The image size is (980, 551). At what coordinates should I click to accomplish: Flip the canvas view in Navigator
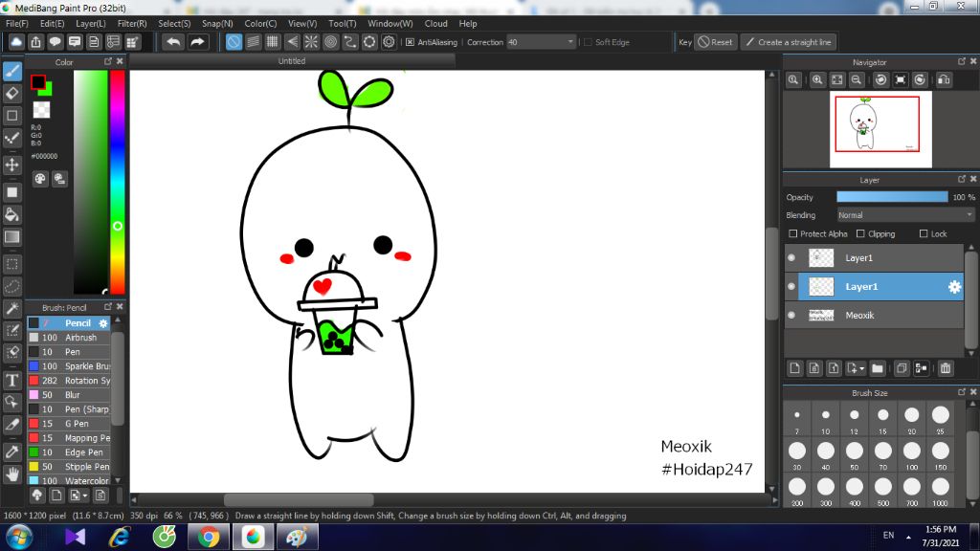(944, 80)
